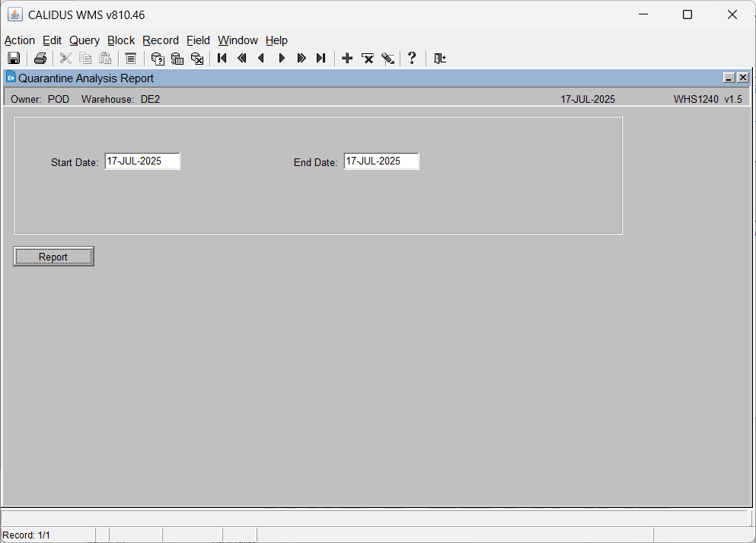
Task: Go to previous record arrow
Action: 261,59
